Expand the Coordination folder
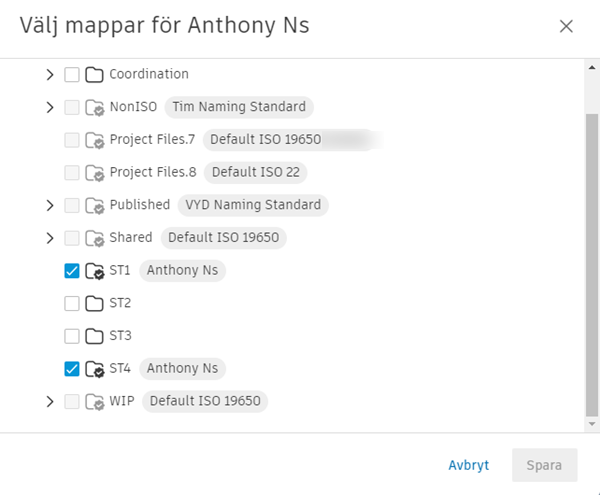Viewport: 600px width, 495px height. [x=50, y=74]
